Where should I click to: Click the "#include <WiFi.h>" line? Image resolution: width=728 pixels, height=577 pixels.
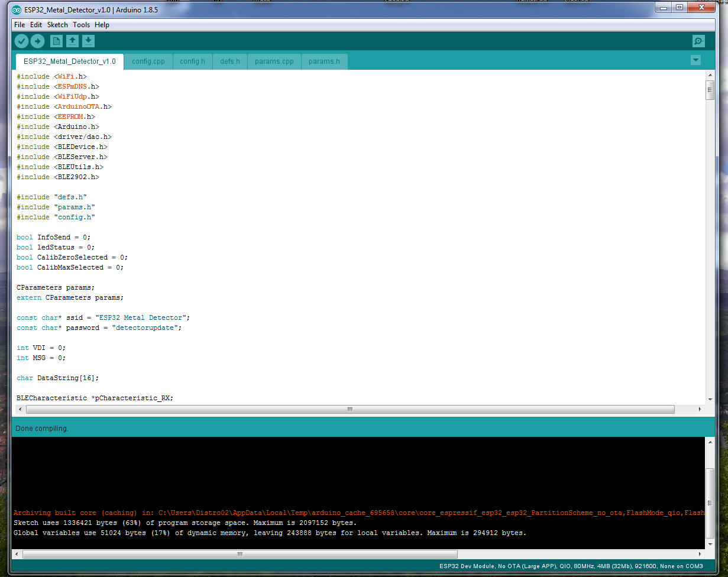tap(51, 76)
